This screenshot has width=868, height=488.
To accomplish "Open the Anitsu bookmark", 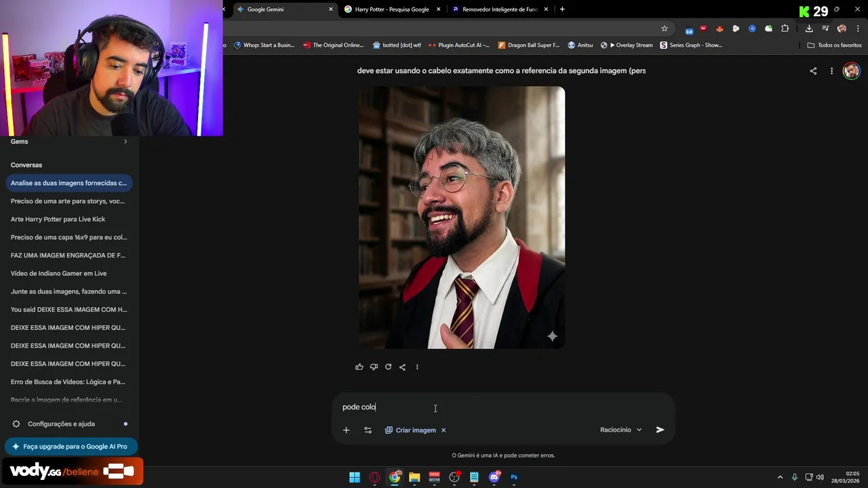I will [580, 45].
